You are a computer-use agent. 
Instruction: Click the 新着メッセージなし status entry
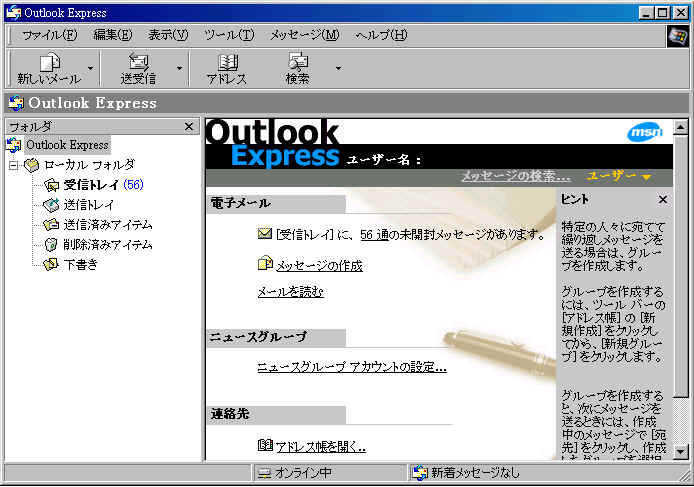(x=475, y=473)
